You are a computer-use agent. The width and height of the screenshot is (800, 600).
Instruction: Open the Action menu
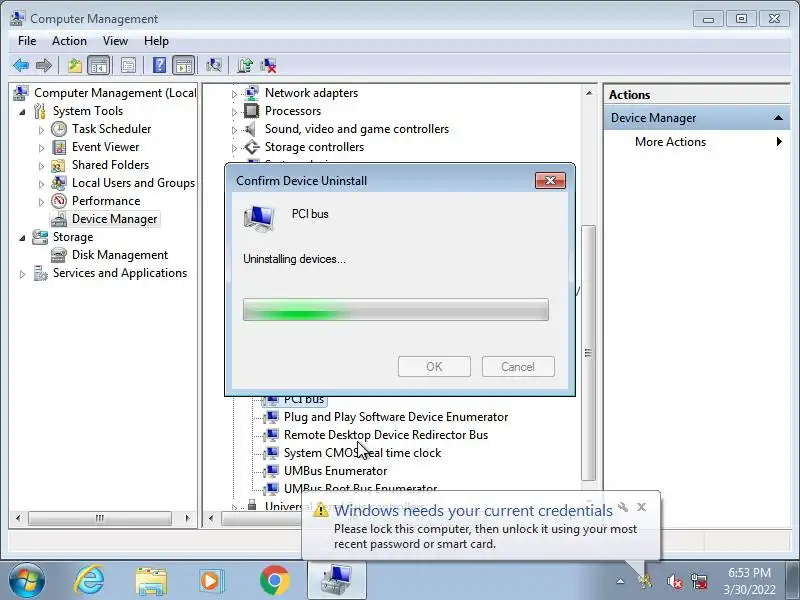click(x=69, y=41)
